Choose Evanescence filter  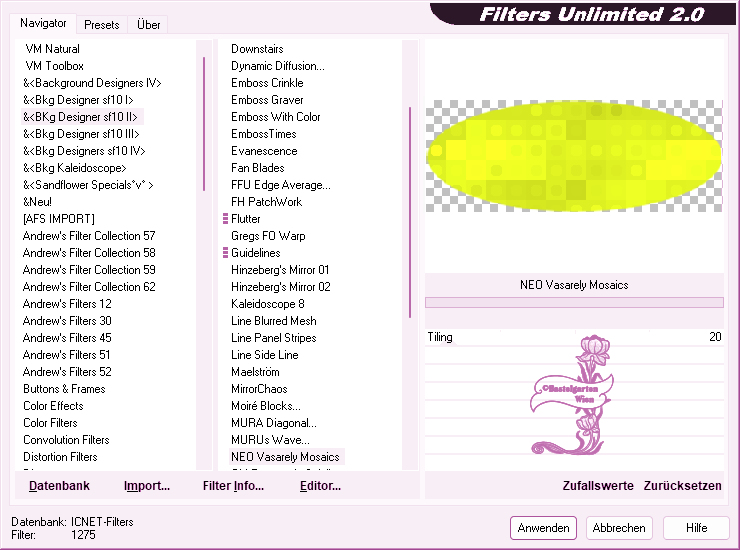[264, 151]
